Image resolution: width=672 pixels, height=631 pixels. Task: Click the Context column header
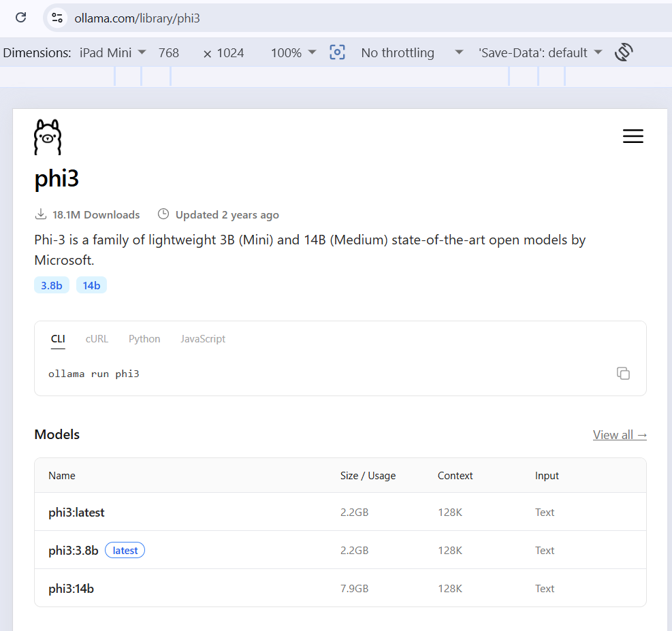pyautogui.click(x=455, y=476)
